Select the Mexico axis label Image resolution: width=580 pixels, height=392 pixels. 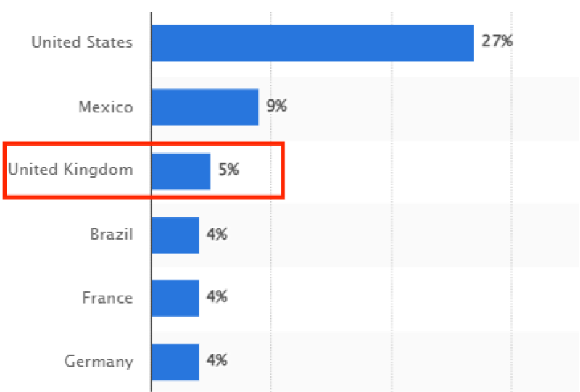coord(106,107)
